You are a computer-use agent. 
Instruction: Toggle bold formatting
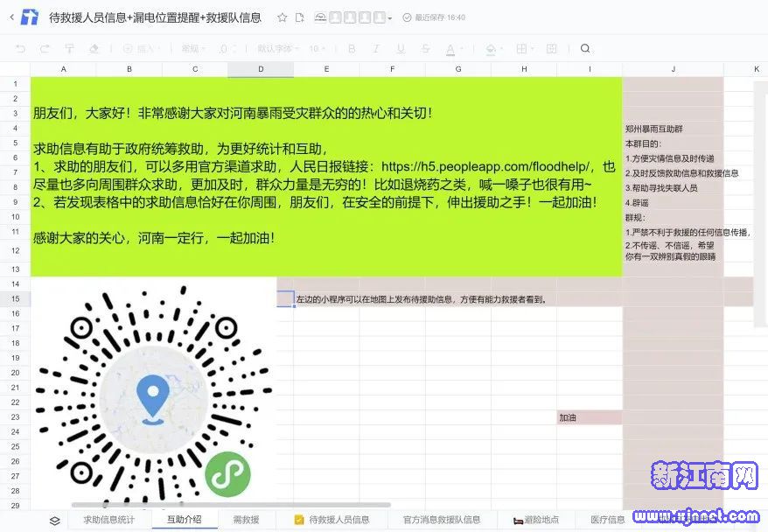click(x=352, y=49)
